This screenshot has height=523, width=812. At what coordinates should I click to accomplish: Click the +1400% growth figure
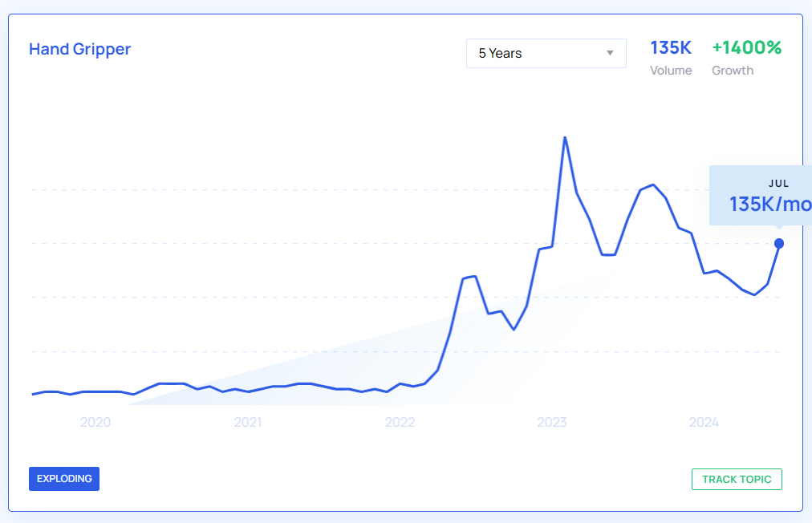(x=746, y=48)
